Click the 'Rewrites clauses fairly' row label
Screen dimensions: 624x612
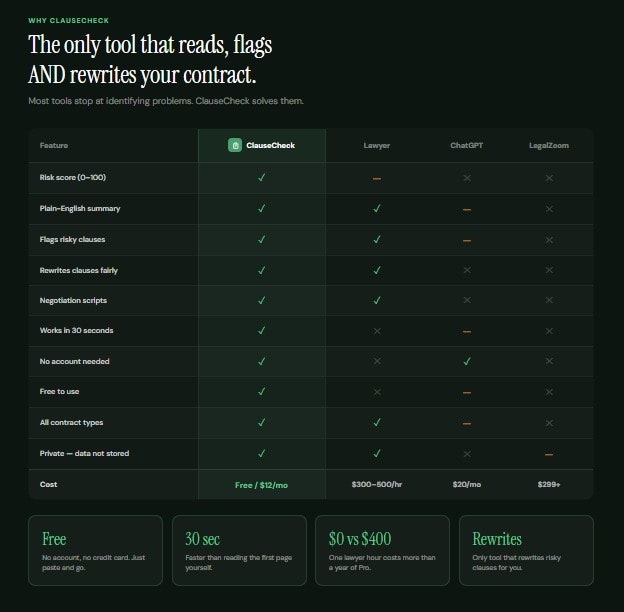[79, 271]
